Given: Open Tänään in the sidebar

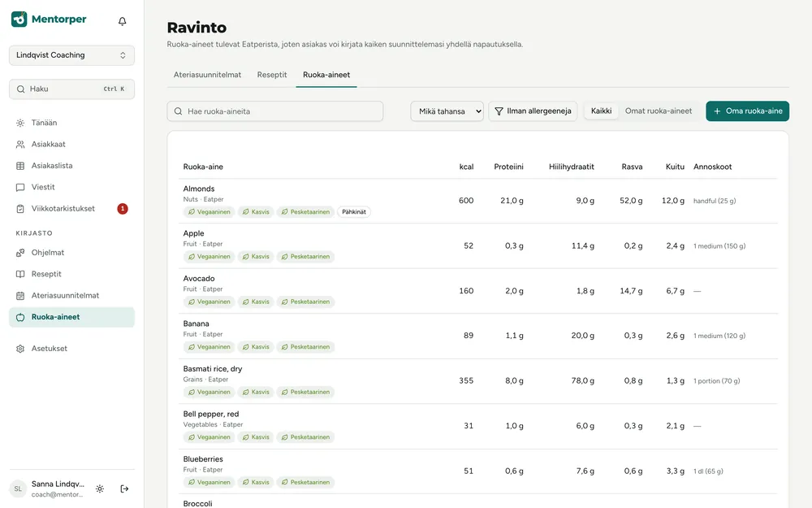Looking at the screenshot, I should (x=71, y=123).
